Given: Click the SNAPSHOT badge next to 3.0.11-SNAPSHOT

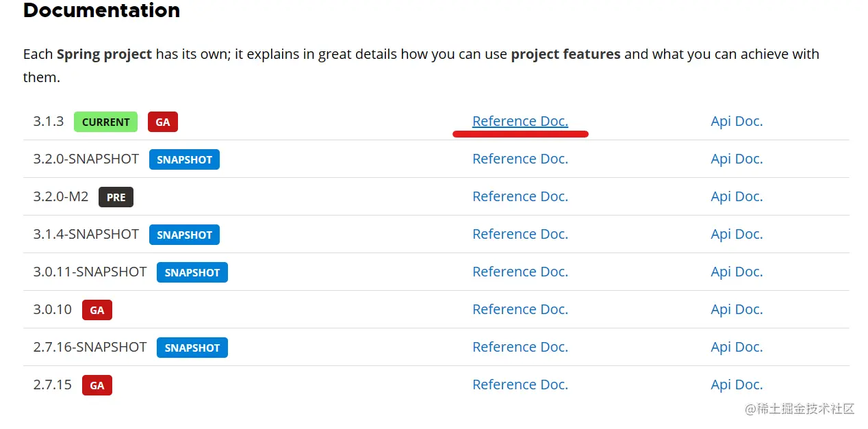Looking at the screenshot, I should (192, 272).
